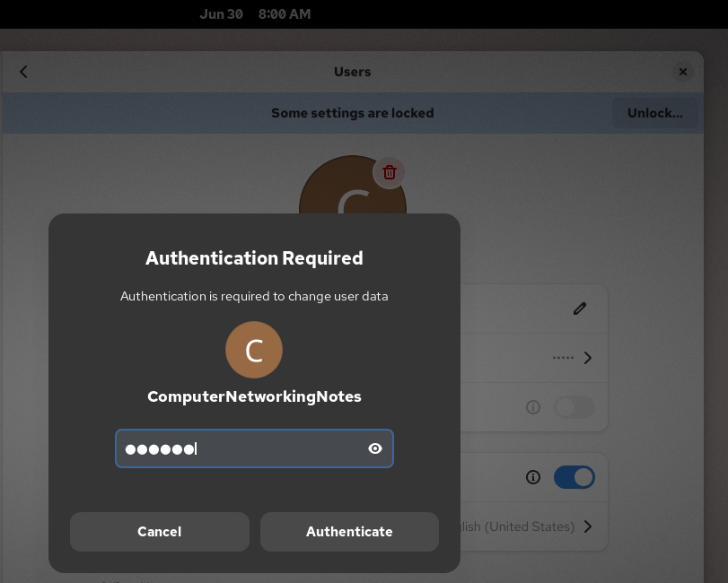
Task: Toggle the greyed-out disabled switch
Action: pos(575,407)
